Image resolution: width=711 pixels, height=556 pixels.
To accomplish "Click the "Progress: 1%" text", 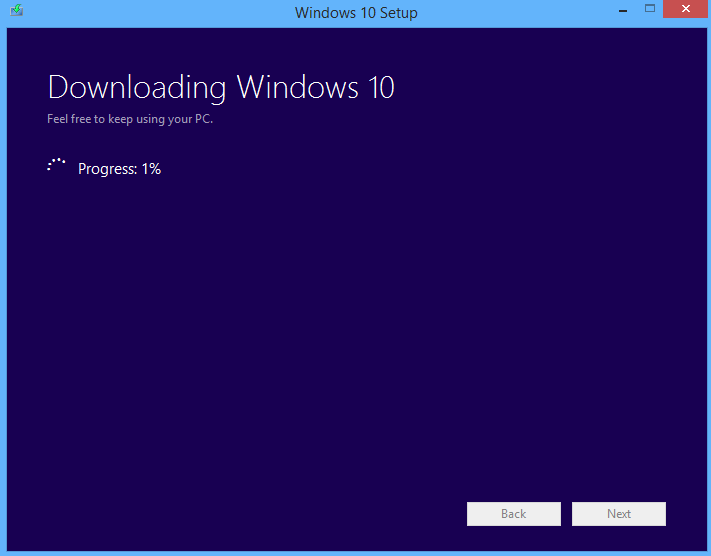I will pos(119,169).
